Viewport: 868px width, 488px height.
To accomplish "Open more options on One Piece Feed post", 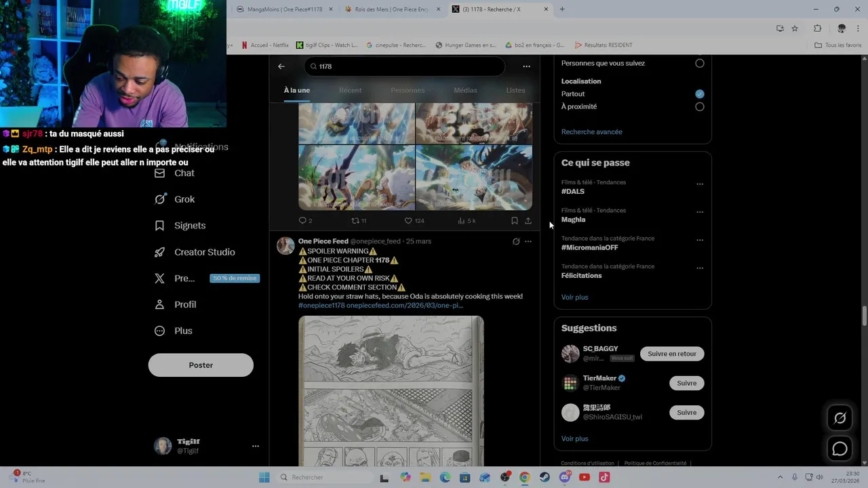I will coord(528,241).
